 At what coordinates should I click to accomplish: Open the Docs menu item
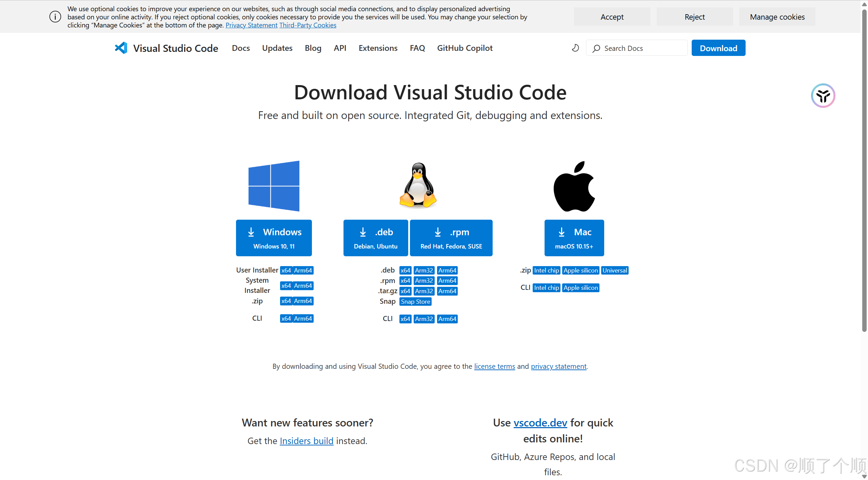click(241, 48)
